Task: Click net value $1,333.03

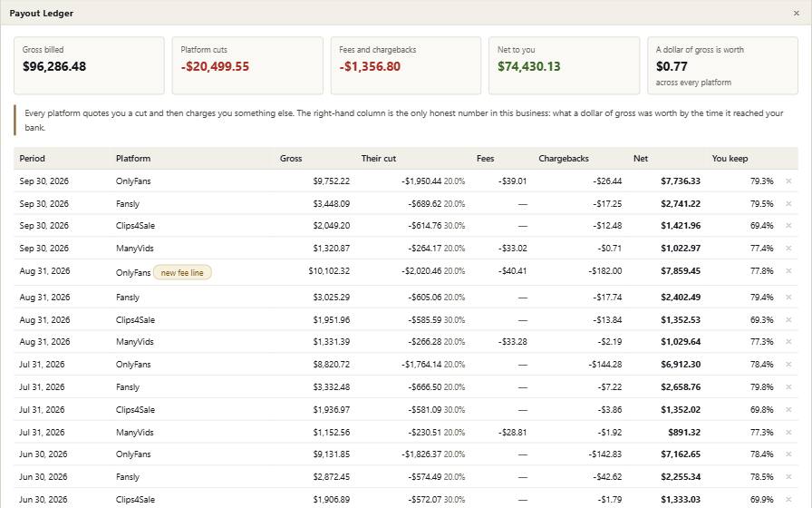Action: [681, 499]
